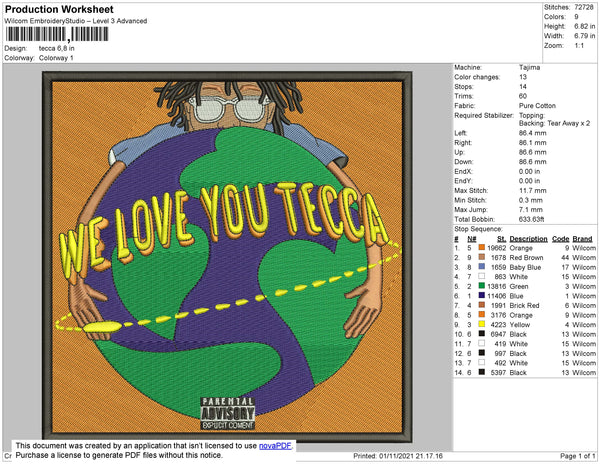Click the St. column header
This screenshot has width=600, height=464.
click(502, 239)
